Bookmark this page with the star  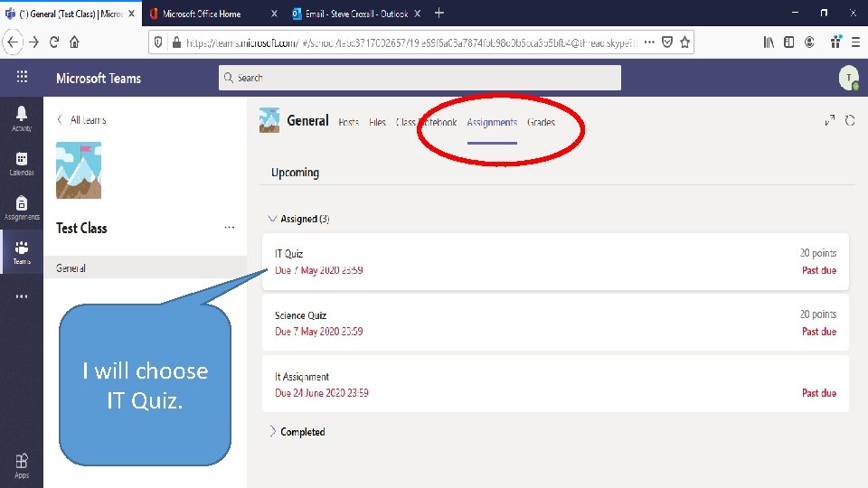click(684, 42)
